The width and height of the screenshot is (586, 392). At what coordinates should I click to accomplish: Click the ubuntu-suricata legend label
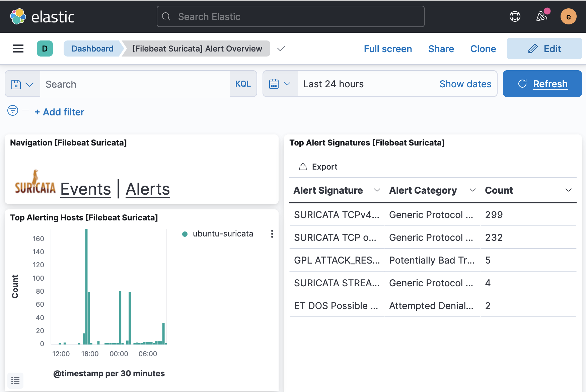point(223,234)
